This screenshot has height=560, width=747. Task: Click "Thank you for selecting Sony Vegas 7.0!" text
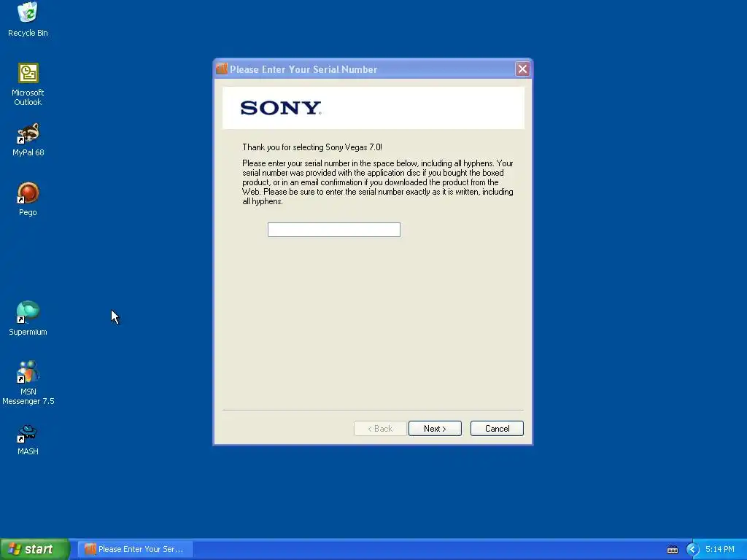coord(312,147)
